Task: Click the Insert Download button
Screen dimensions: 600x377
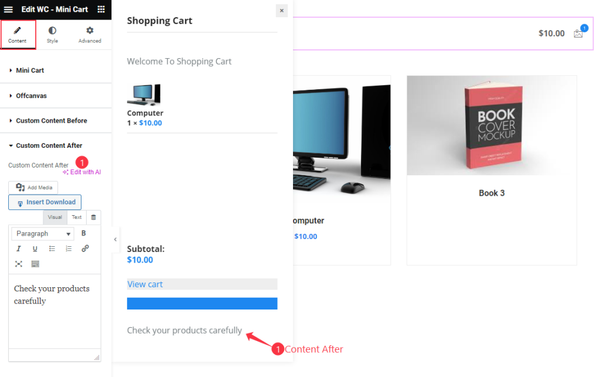Action: 45,202
